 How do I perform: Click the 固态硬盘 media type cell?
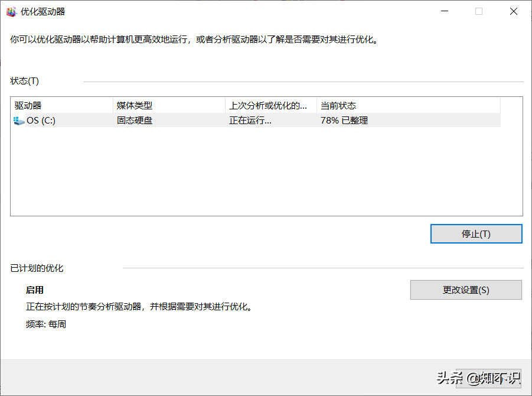(135, 121)
